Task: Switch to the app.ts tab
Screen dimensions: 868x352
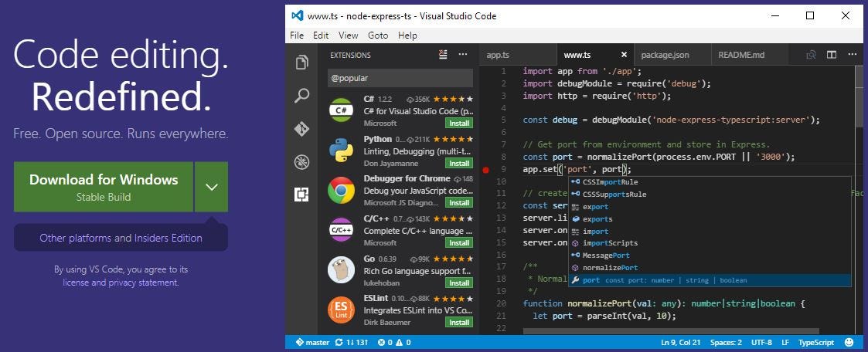Action: 518,55
